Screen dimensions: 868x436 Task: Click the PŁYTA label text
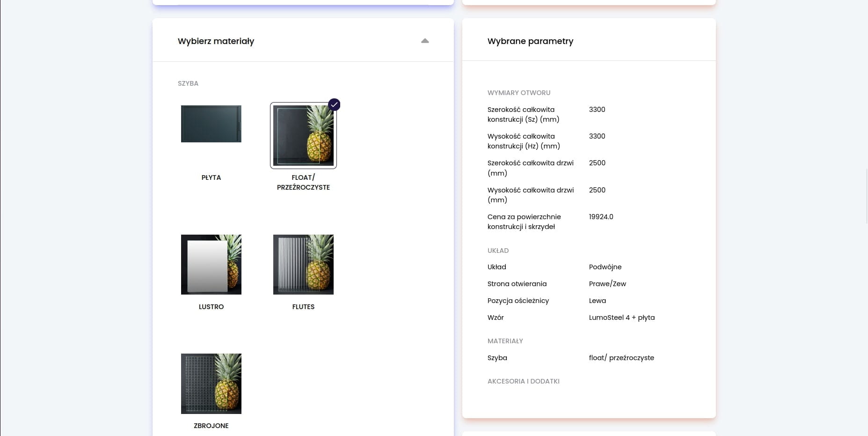[211, 177]
